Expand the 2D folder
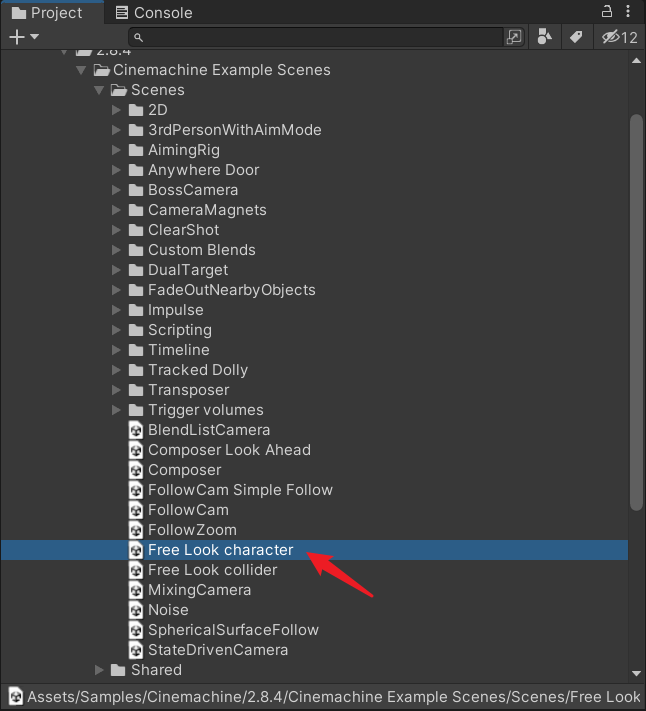 click(117, 110)
